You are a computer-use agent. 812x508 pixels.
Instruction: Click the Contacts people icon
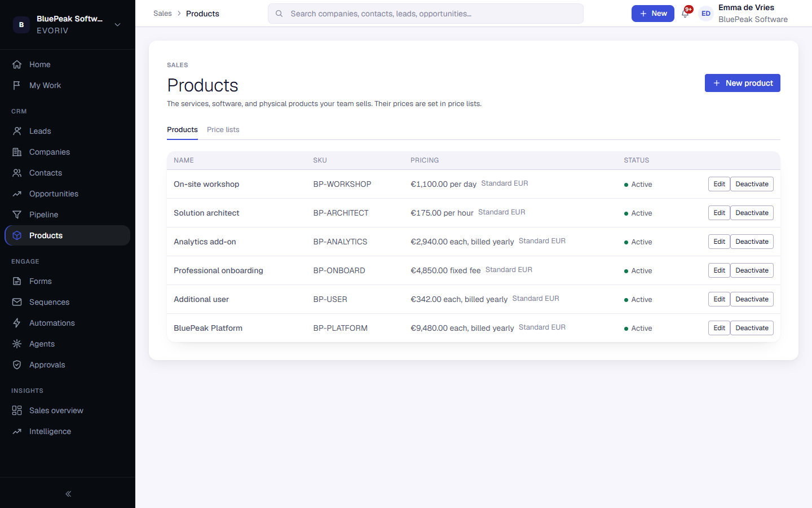[17, 173]
